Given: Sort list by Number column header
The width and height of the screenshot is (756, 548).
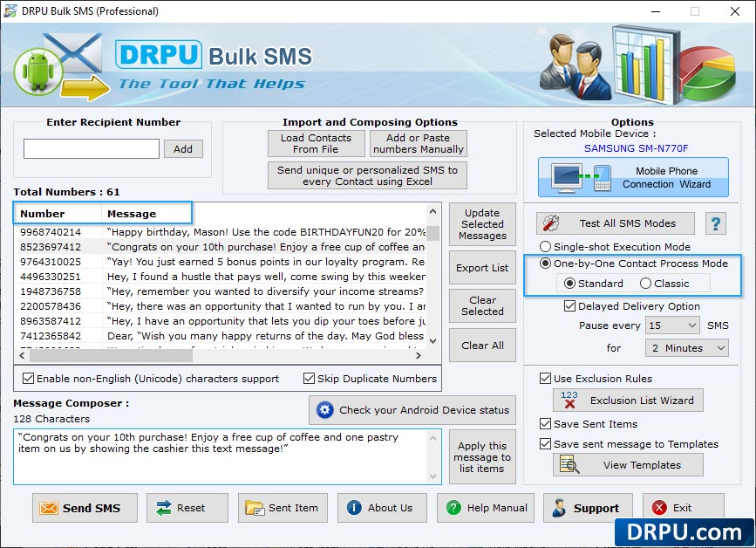Looking at the screenshot, I should tap(58, 213).
